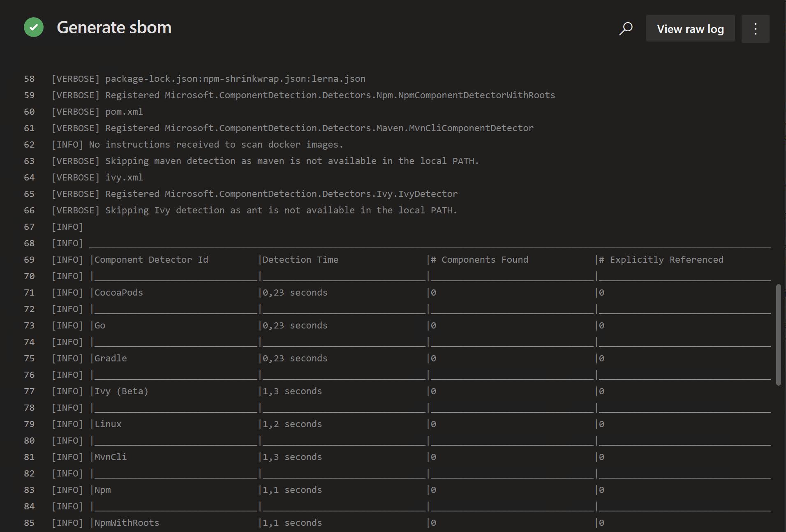
Task: Click the ivy.xml verbose log line
Action: [124, 178]
